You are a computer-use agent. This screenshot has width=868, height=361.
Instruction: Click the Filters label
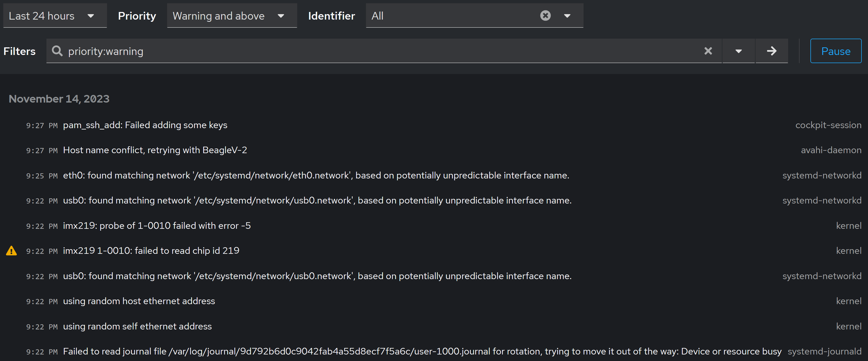(x=19, y=51)
